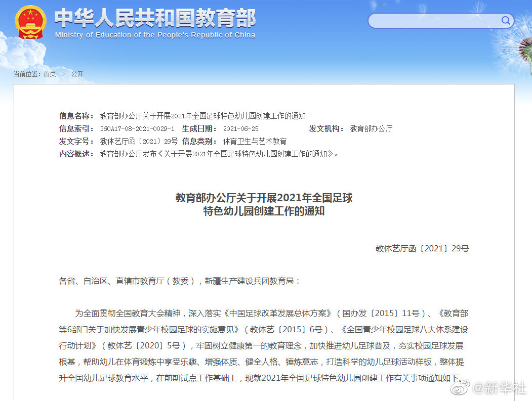The image size is (532, 401).
Task: Click the generation date 2021-06-25
Action: tap(240, 128)
